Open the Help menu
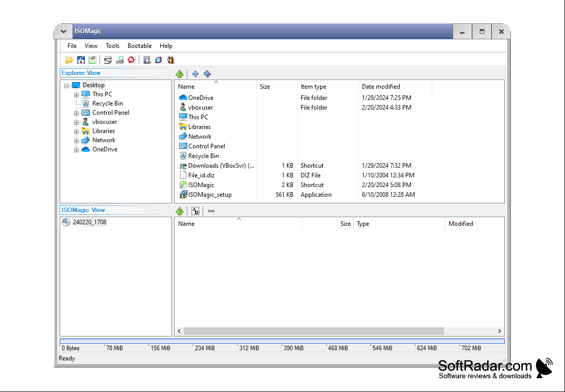The height and width of the screenshot is (392, 565). tap(166, 46)
